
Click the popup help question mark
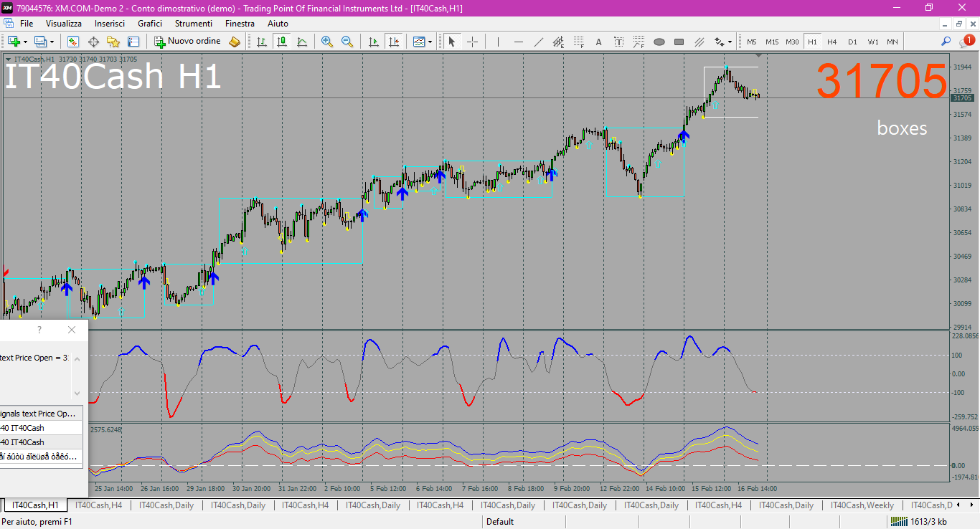click(x=39, y=330)
